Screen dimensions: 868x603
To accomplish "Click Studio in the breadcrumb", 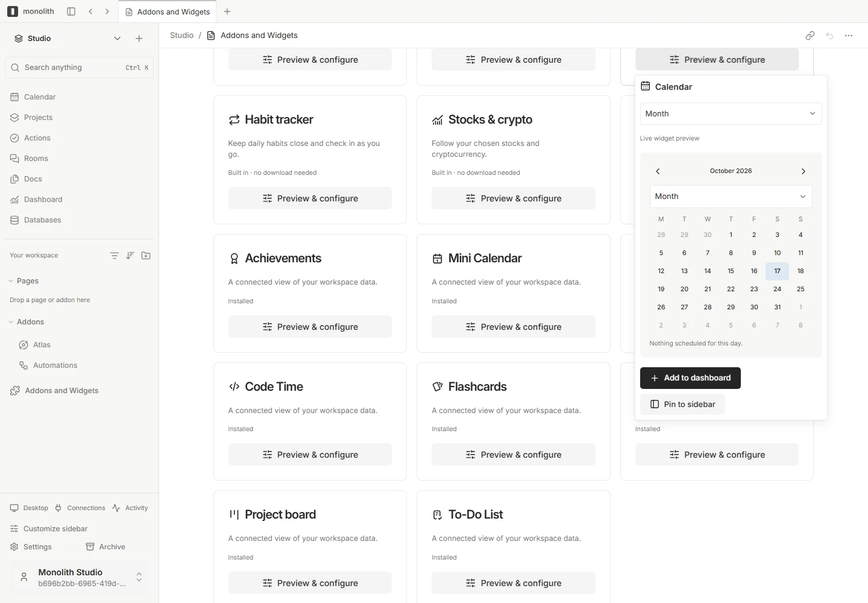I will click(x=181, y=36).
